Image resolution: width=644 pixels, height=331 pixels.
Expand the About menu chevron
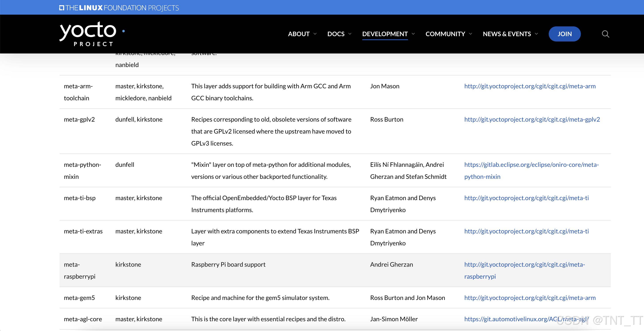click(315, 34)
